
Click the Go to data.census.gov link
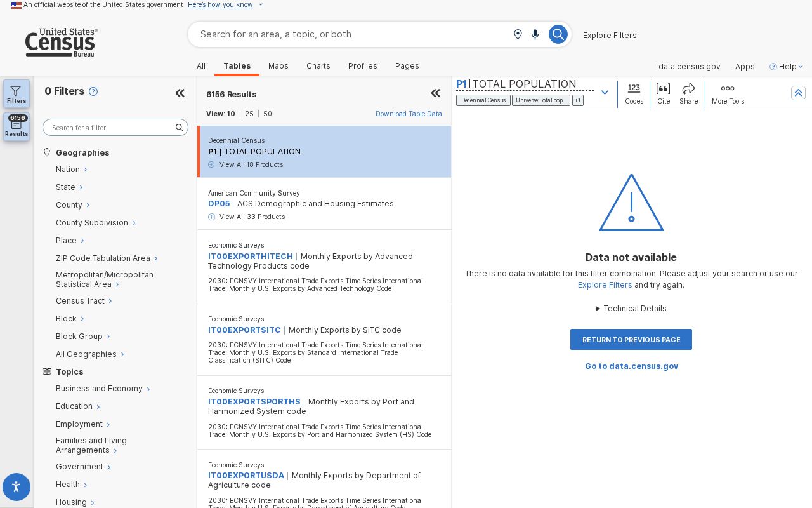point(631,366)
